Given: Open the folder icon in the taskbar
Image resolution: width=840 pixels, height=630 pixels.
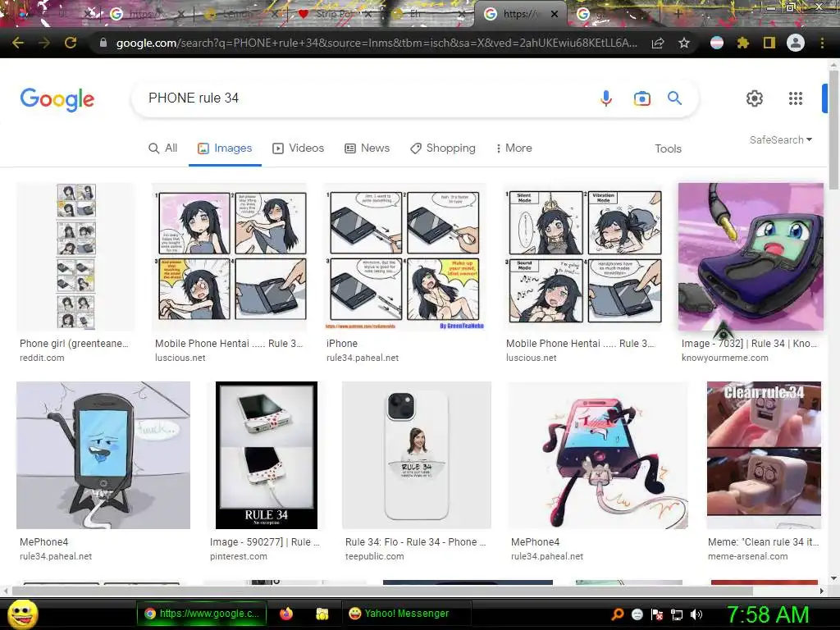Looking at the screenshot, I should pos(322,614).
